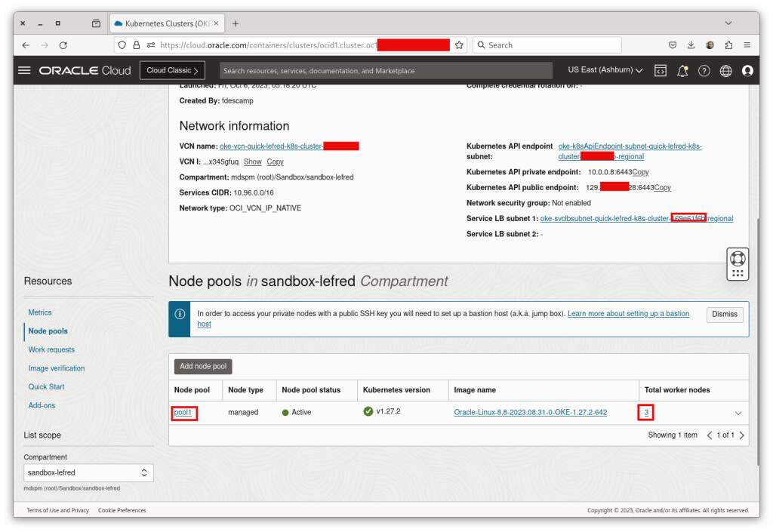Screen dimensions: 773x532
Task: Open Quick Start in Resources sidebar
Action: pos(46,387)
